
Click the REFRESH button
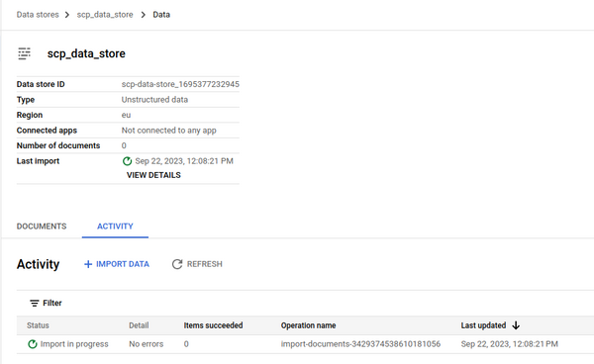coord(197,264)
